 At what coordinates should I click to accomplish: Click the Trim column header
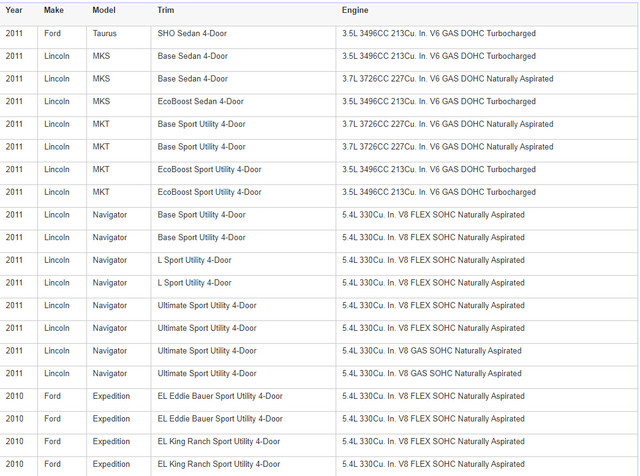[x=166, y=10]
